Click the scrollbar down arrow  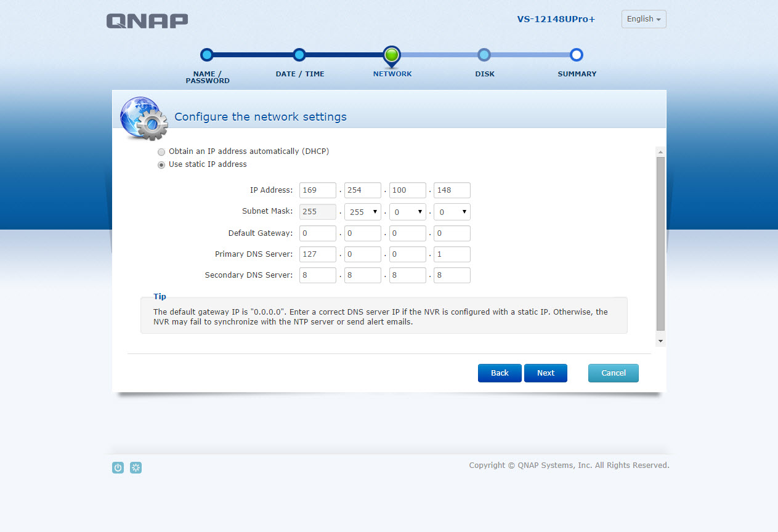[x=660, y=341]
